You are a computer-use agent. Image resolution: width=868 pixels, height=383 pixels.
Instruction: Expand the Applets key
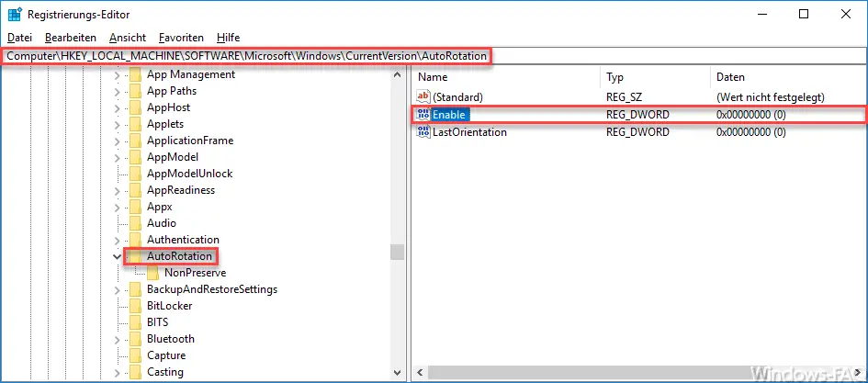pos(117,124)
